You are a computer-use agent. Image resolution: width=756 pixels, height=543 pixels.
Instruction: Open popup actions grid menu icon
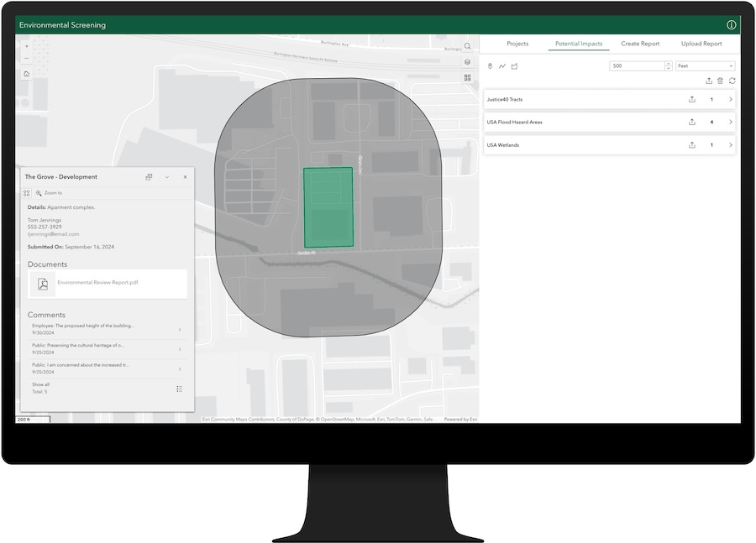point(27,193)
